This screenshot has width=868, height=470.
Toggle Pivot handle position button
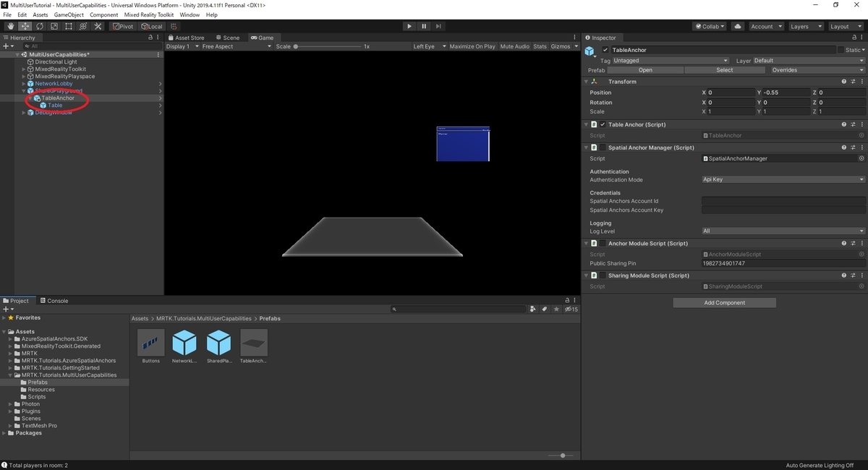click(x=122, y=27)
